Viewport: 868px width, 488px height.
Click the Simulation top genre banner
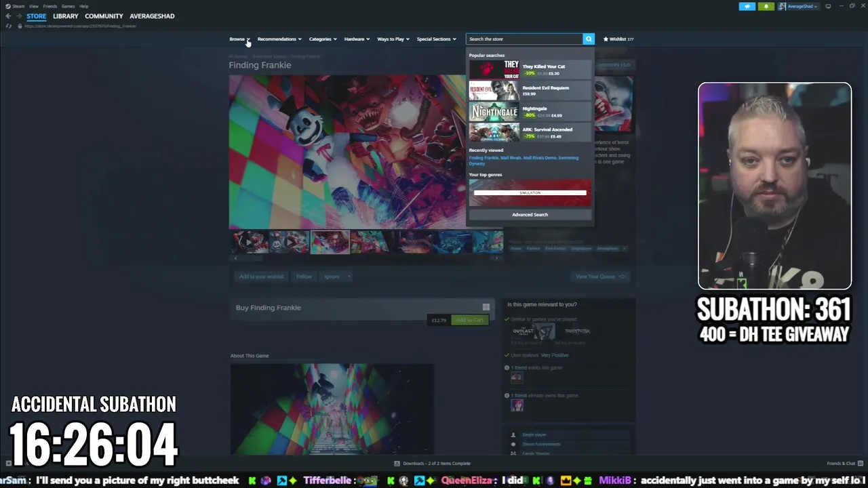pos(530,192)
